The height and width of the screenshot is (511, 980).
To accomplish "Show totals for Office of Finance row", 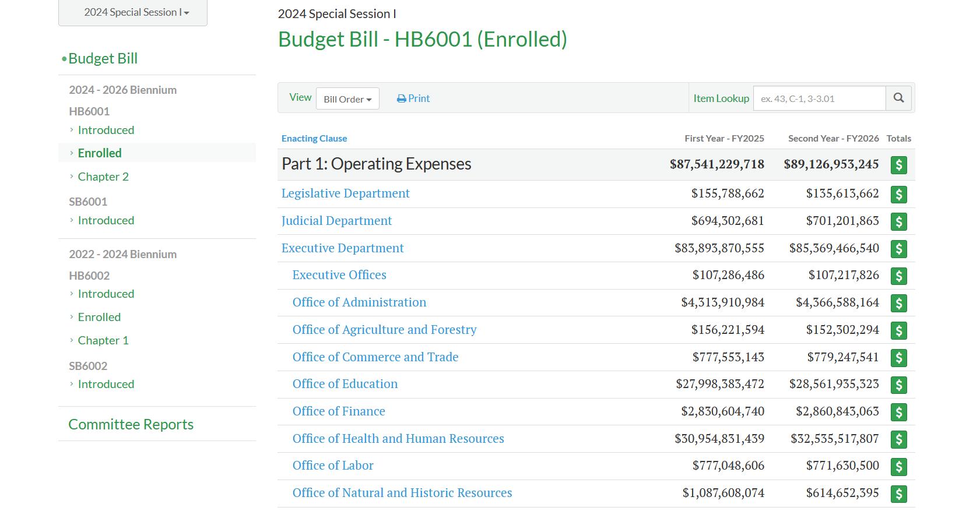I will (x=898, y=412).
